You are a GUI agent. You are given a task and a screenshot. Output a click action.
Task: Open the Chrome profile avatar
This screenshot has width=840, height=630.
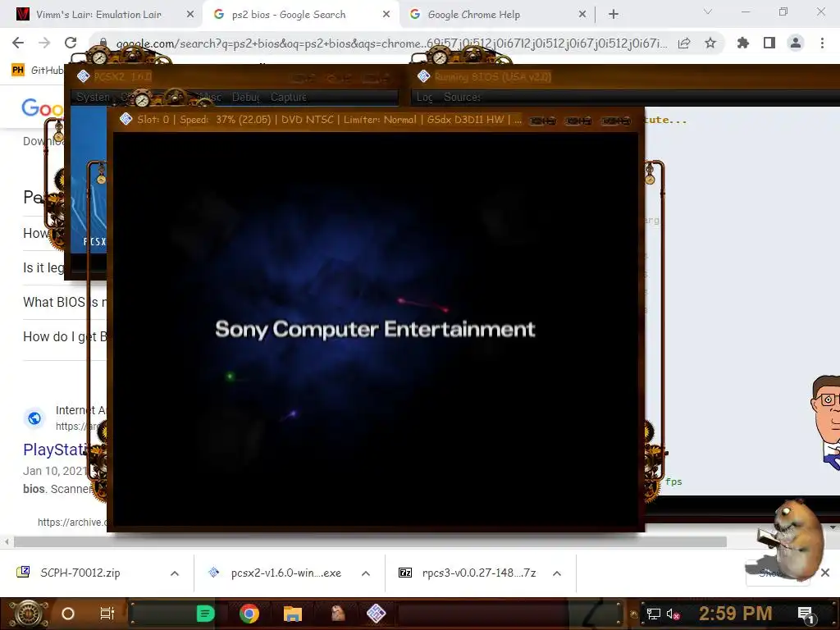796,43
